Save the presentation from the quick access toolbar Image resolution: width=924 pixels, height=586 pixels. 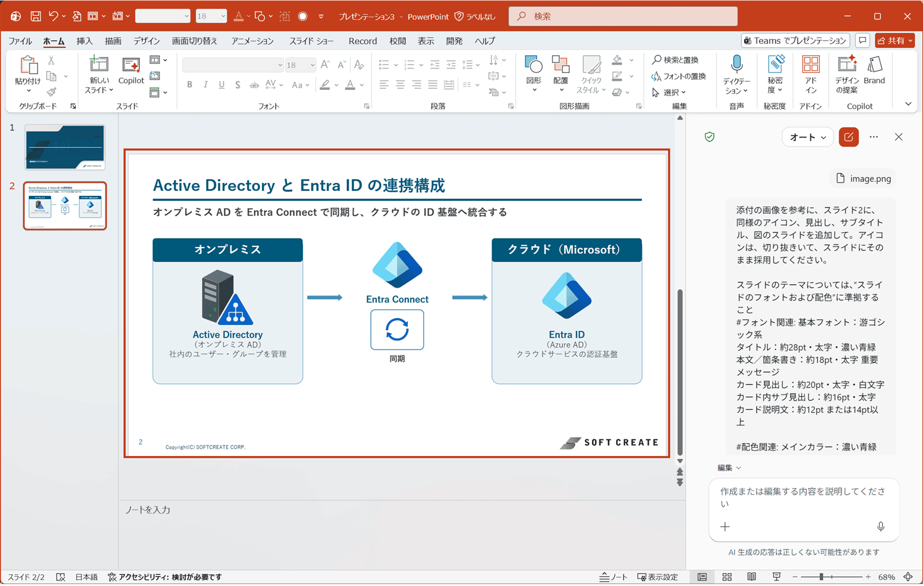tap(36, 16)
